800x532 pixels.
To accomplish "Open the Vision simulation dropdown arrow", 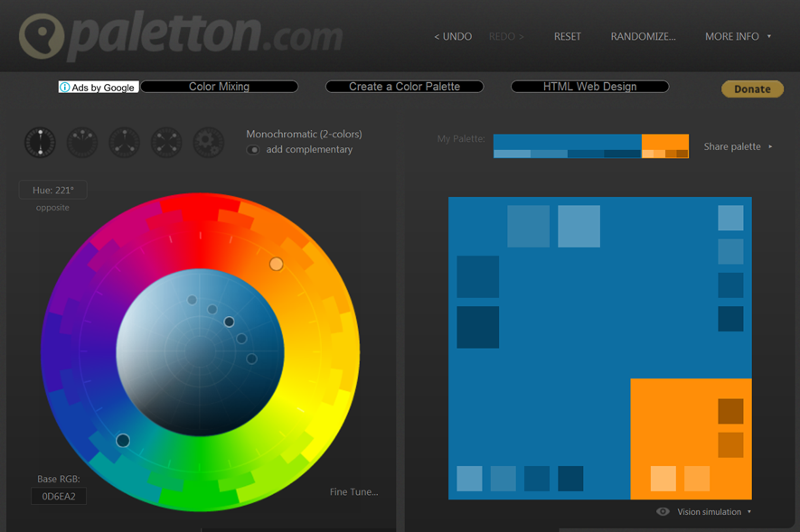I will pyautogui.click(x=749, y=512).
